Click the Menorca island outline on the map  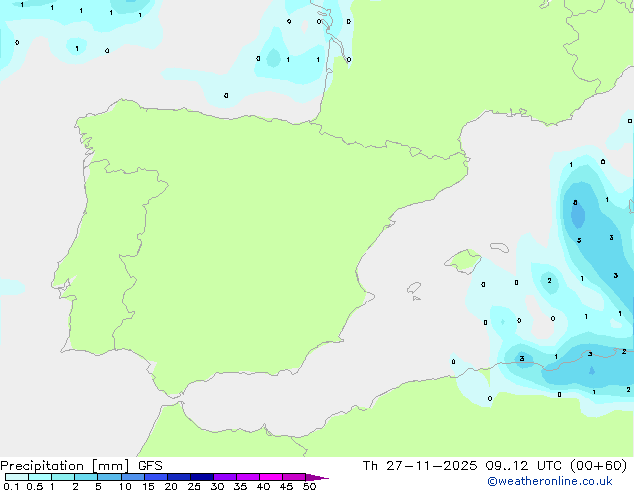pyautogui.click(x=499, y=247)
